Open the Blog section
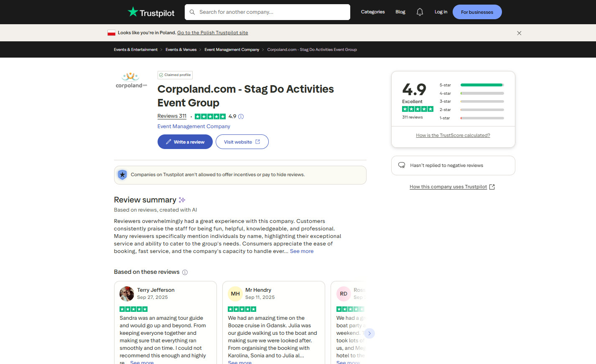Viewport: 596px width, 364px height. coord(400,12)
